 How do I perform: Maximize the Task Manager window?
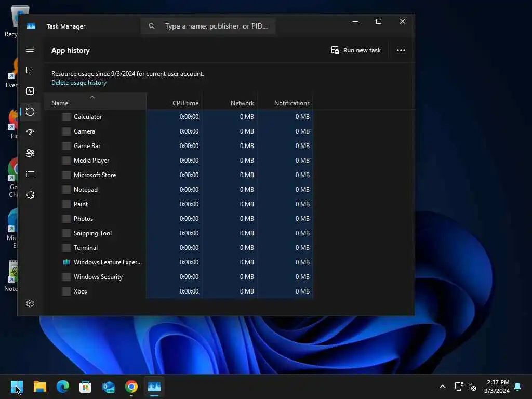tap(379, 21)
